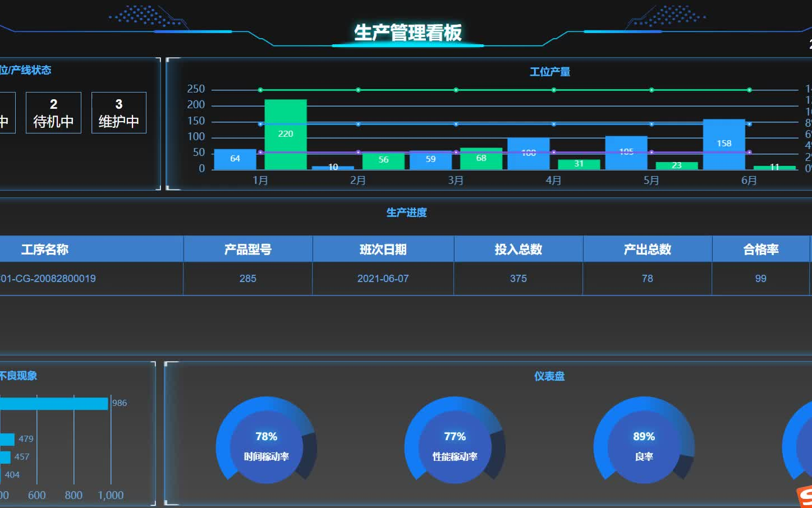Click the green 11 bar for 6月

(x=774, y=168)
